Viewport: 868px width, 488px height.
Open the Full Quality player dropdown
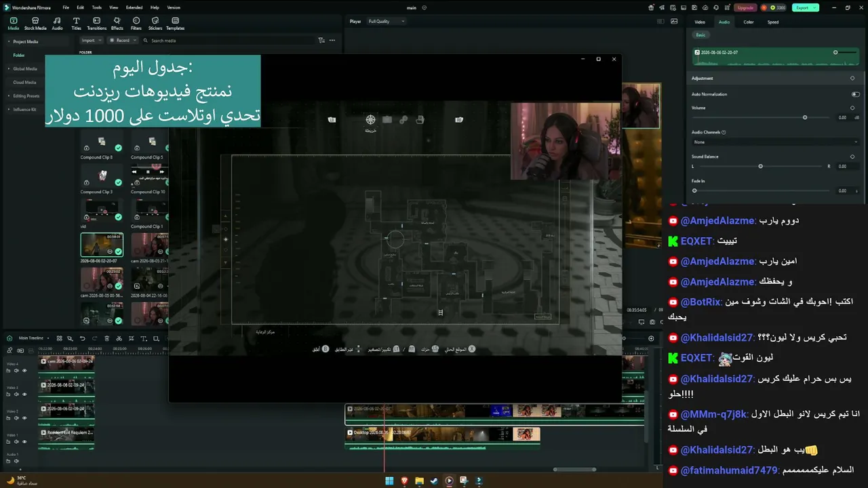[x=386, y=22]
